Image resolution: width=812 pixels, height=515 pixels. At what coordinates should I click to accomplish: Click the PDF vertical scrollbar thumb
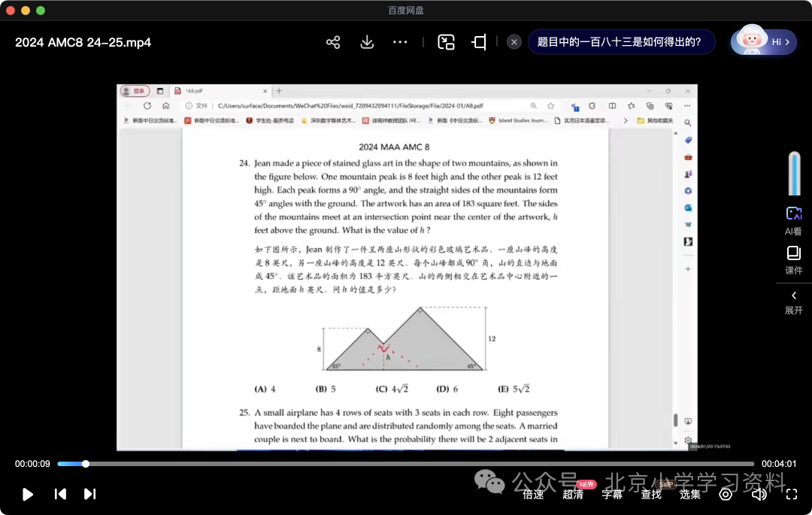pos(675,420)
